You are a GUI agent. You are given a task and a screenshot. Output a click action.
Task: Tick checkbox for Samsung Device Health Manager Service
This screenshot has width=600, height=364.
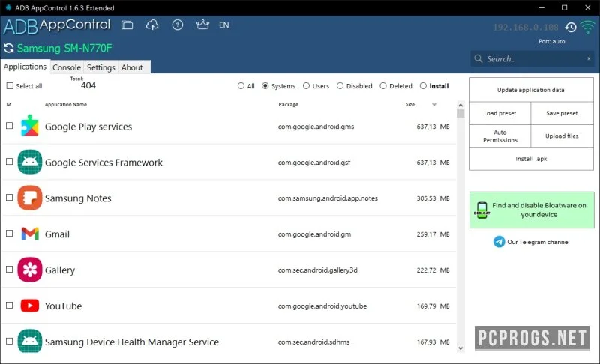[10, 341]
